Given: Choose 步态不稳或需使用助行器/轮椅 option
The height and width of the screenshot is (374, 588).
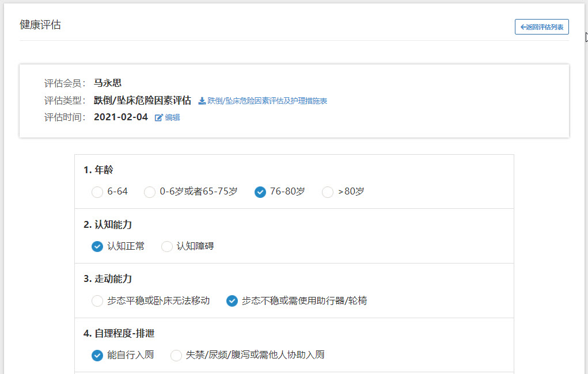Looking at the screenshot, I should tap(232, 300).
